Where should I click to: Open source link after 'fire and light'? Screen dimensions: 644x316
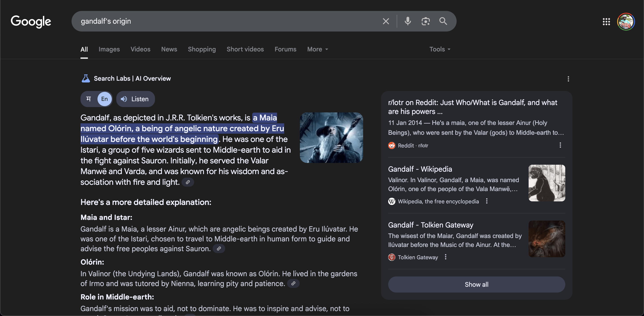188,182
